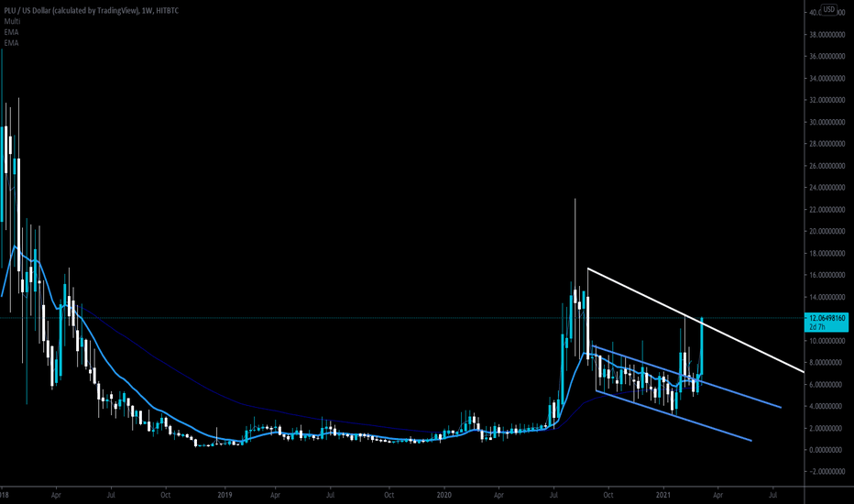Image resolution: width=854 pixels, height=504 pixels.
Task: Click the 2019 time axis label
Action: click(224, 495)
